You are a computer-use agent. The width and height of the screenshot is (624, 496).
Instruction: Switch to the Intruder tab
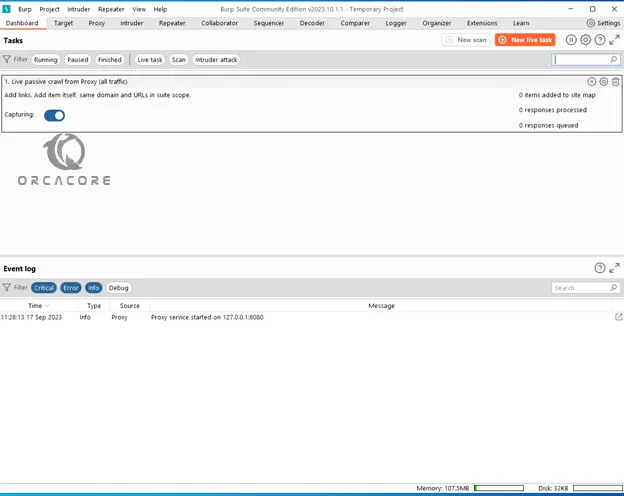point(132,23)
